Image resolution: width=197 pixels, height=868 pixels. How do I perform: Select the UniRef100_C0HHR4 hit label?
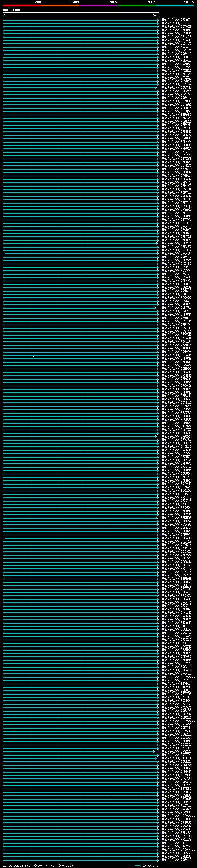coord(177,480)
